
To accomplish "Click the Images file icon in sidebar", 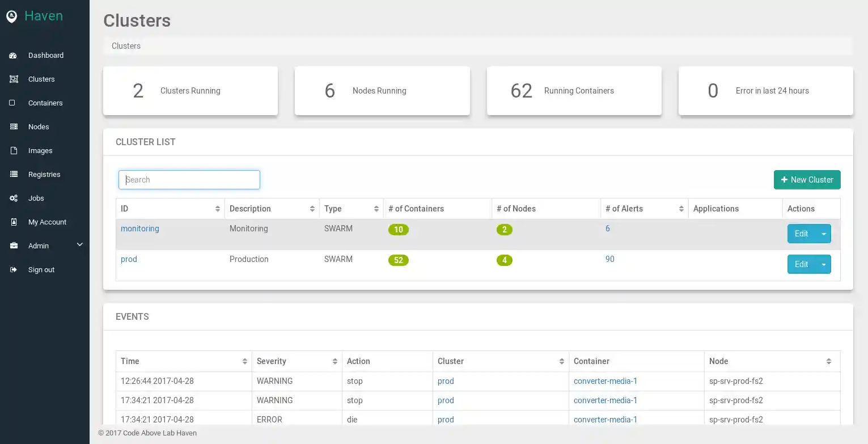I will click(13, 151).
